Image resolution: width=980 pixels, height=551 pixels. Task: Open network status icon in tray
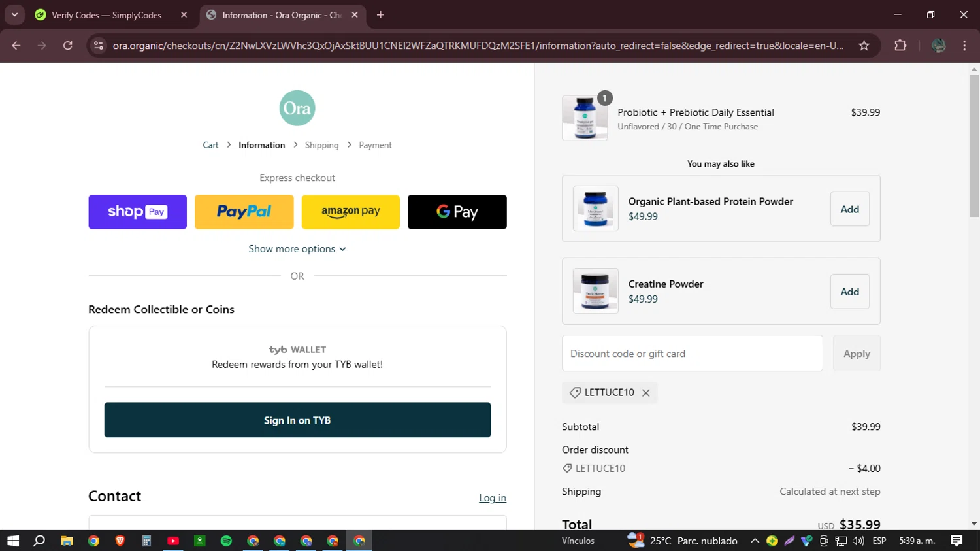coord(841,541)
